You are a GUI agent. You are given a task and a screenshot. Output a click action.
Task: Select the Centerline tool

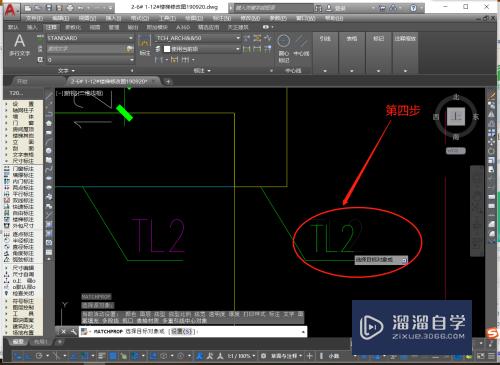pyautogui.click(x=301, y=46)
